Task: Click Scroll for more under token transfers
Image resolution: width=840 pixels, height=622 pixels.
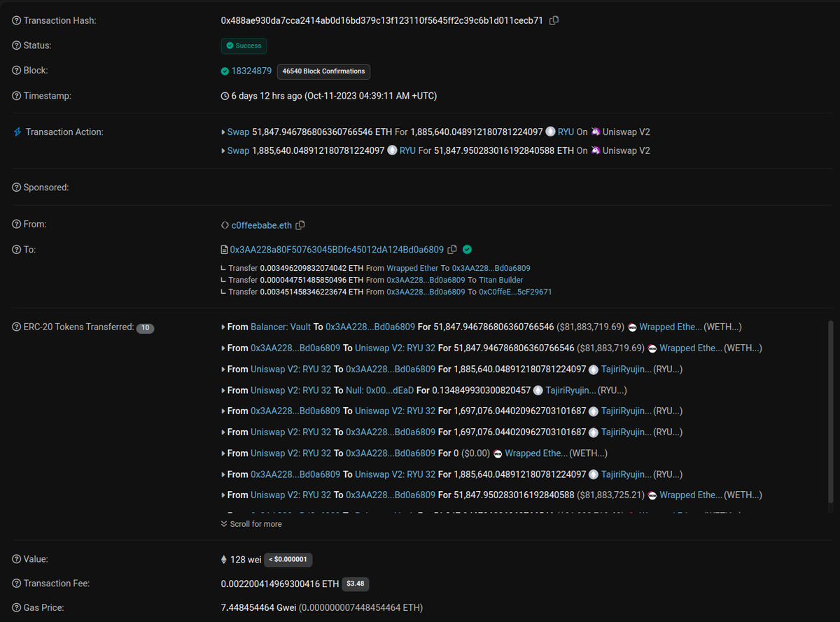Action: coord(251,524)
